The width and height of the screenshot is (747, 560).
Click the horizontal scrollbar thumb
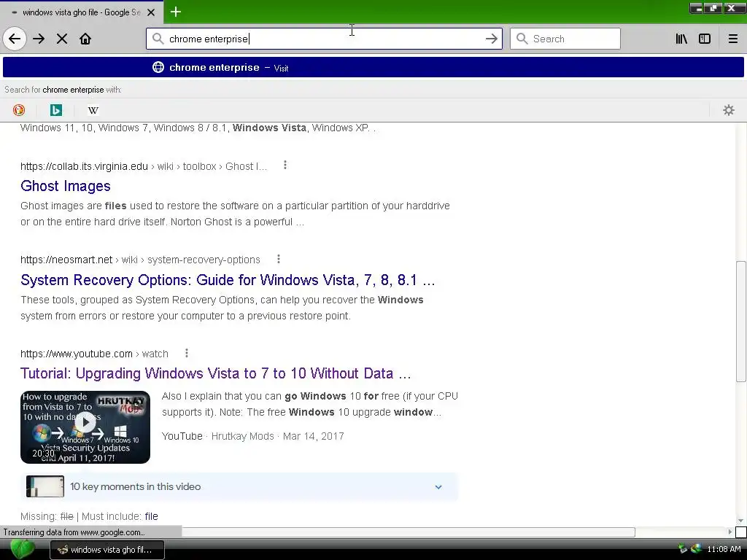tap(409, 532)
